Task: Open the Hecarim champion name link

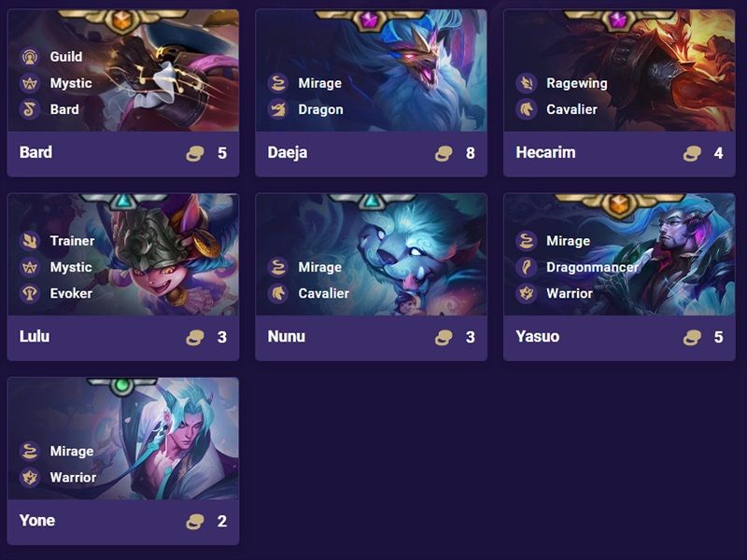Action: point(545,152)
